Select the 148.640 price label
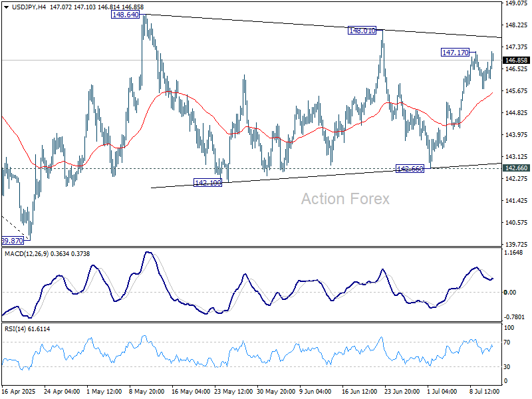 pyautogui.click(x=125, y=15)
